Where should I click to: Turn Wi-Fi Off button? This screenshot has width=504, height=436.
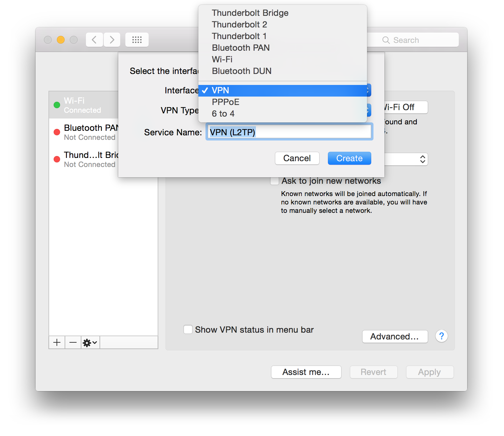tap(406, 107)
